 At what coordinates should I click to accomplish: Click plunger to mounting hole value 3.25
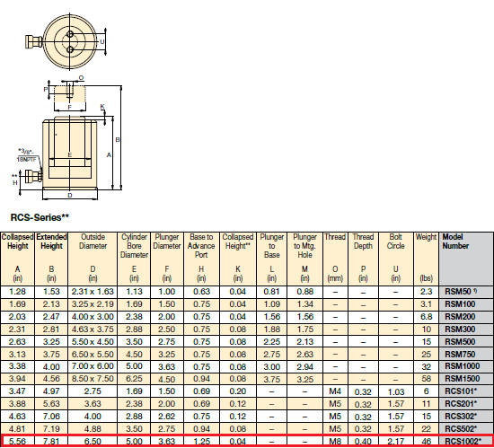click(305, 380)
